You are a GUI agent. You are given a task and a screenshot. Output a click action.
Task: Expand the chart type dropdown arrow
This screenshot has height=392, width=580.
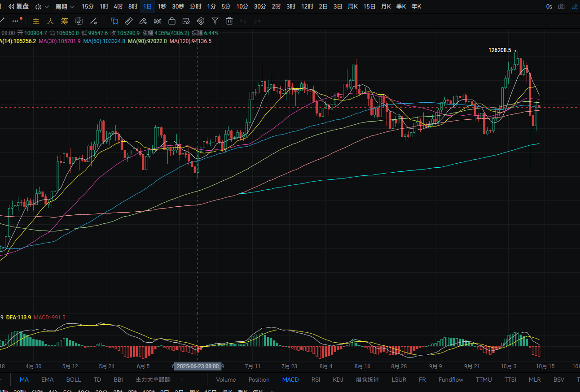tap(47, 7)
